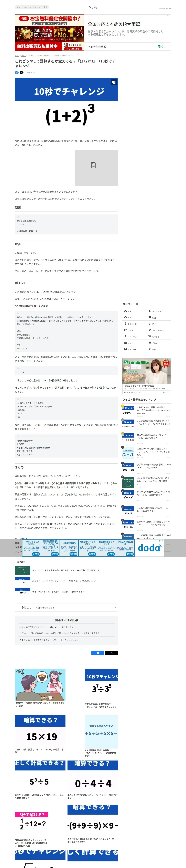Viewport: 186px width, 868px height.
Task: Click the broken image placeholder icon
Action: (x=93, y=165)
